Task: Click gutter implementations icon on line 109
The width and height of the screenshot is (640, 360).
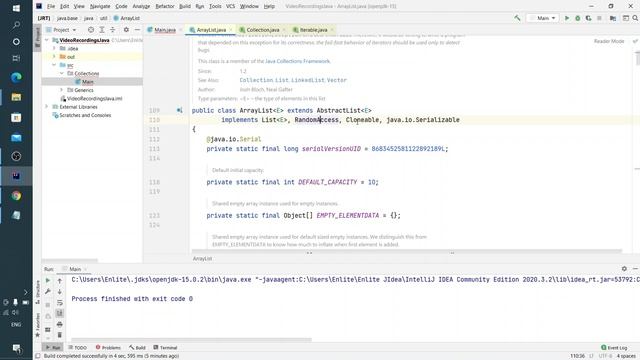Action: pyautogui.click(x=180, y=110)
